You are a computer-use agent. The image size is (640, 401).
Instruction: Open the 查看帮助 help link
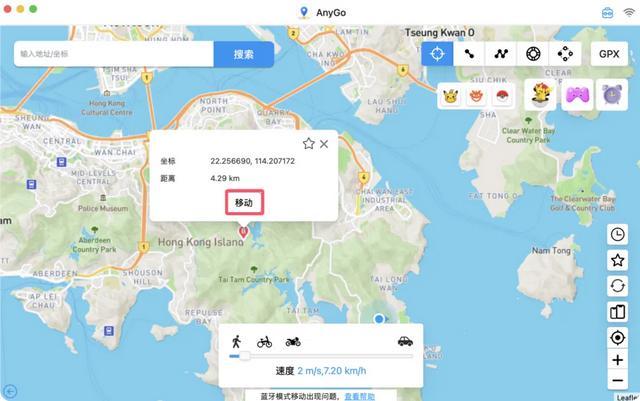360,396
